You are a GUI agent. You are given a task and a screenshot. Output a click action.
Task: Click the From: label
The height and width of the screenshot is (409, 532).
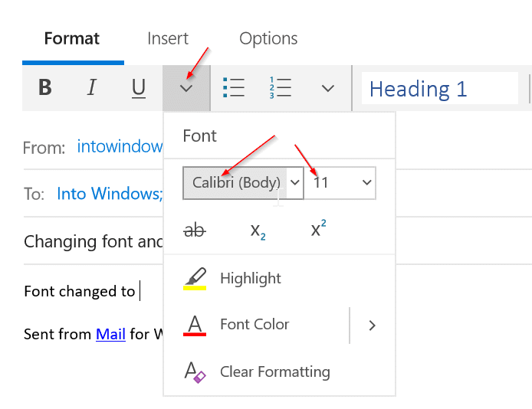click(x=44, y=148)
